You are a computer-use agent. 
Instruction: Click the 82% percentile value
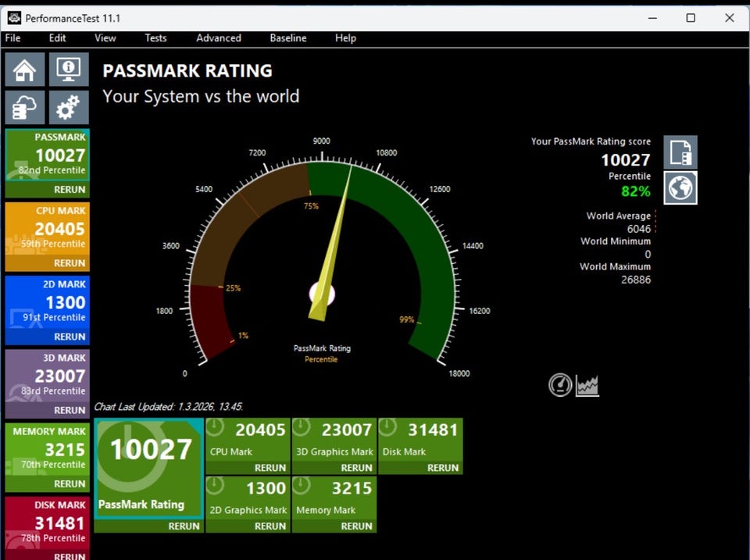[x=636, y=191]
